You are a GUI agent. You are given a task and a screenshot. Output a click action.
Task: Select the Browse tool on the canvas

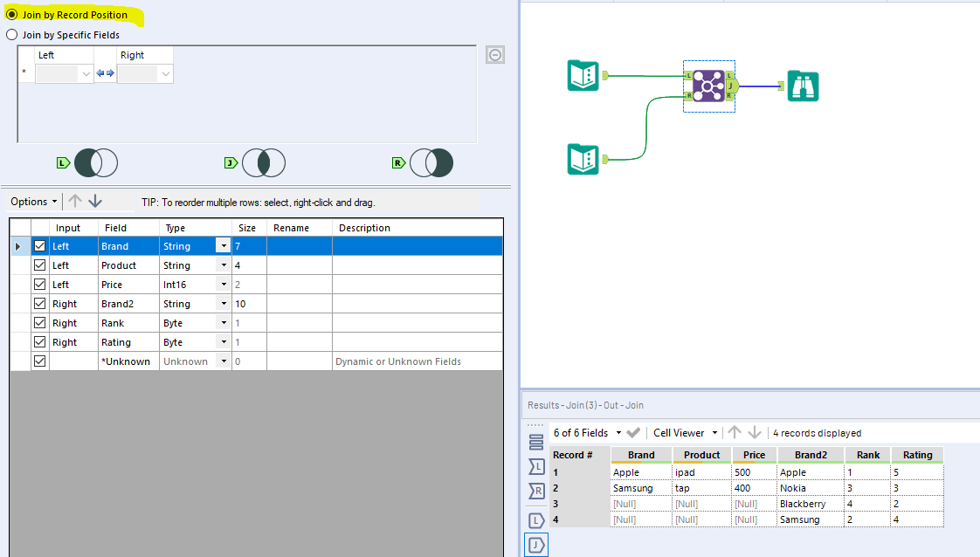[x=802, y=86]
